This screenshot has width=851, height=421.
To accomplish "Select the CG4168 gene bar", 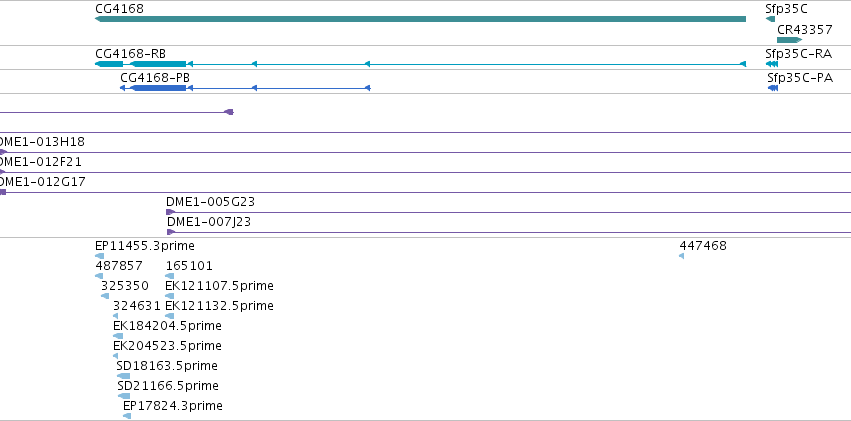I will point(420,19).
